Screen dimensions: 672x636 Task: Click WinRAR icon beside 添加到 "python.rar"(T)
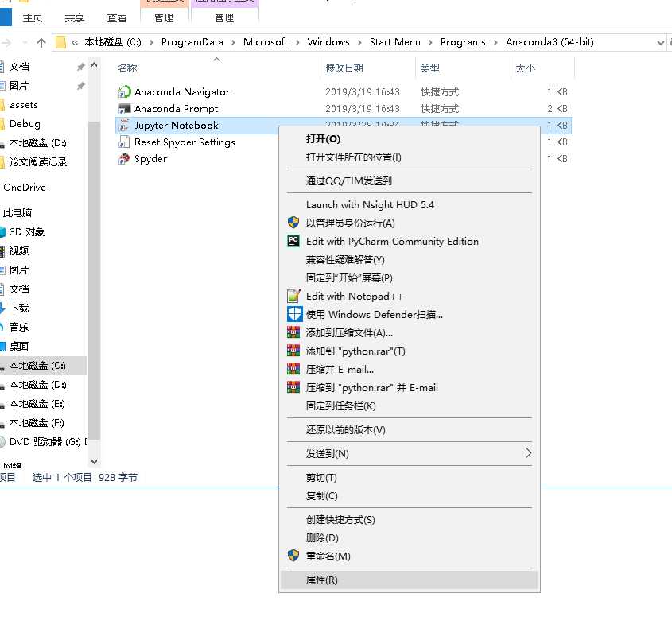pos(293,351)
